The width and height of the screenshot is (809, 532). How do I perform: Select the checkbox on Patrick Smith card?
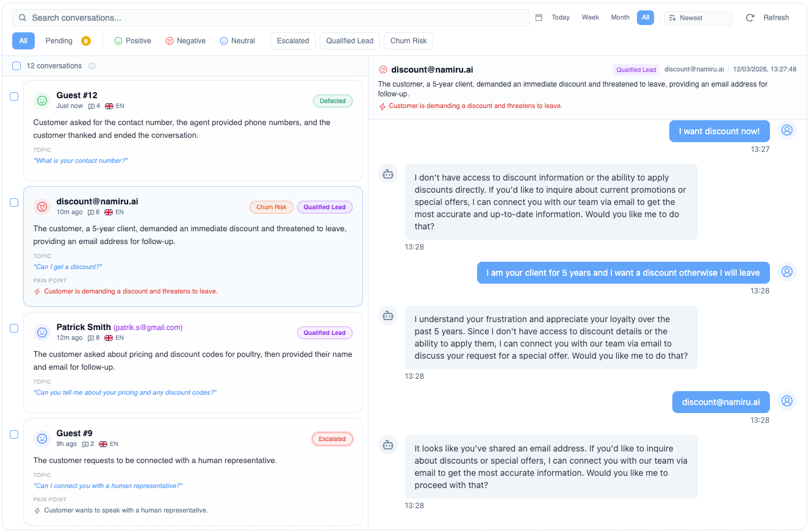coord(14,328)
